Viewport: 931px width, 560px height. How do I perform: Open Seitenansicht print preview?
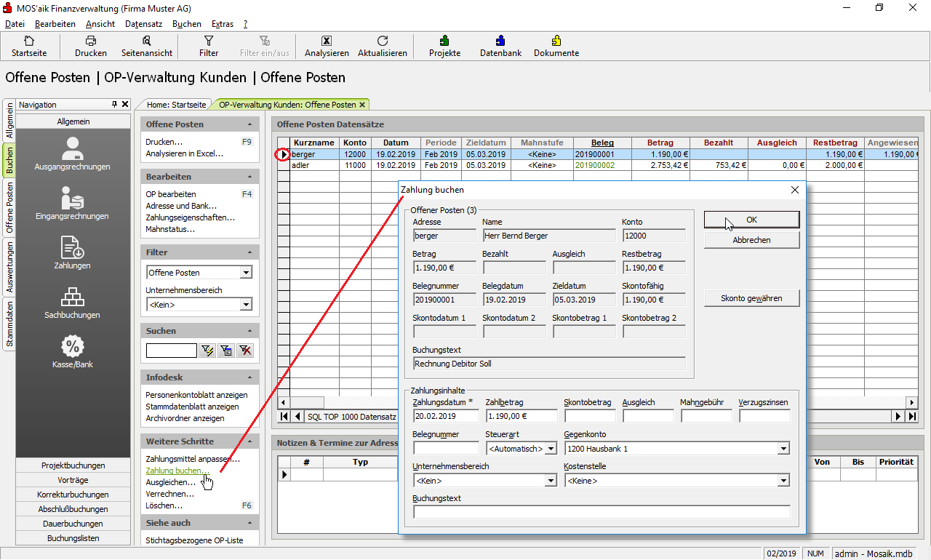pyautogui.click(x=147, y=41)
